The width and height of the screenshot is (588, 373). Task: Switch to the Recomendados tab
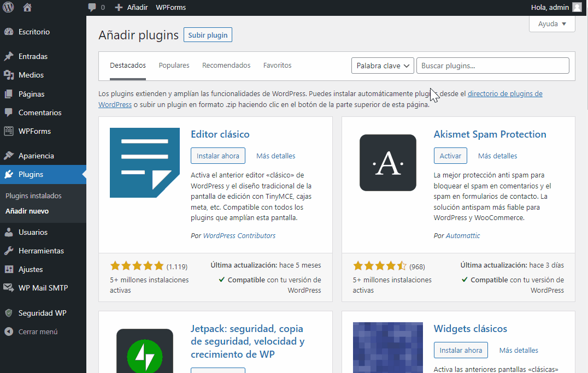pos(226,66)
